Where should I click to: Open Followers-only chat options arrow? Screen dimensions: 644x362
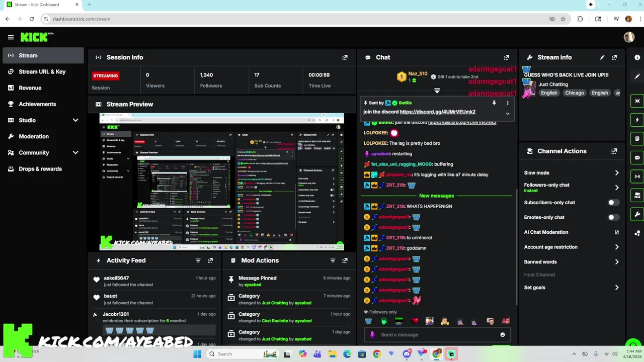coord(617,188)
